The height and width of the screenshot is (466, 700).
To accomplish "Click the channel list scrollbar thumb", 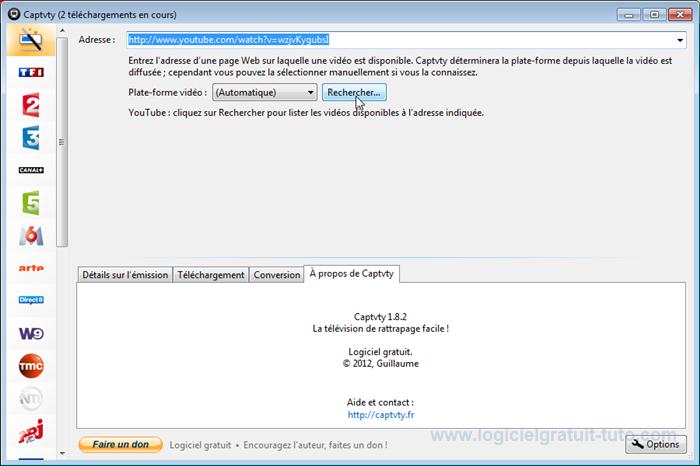I will pos(62,142).
